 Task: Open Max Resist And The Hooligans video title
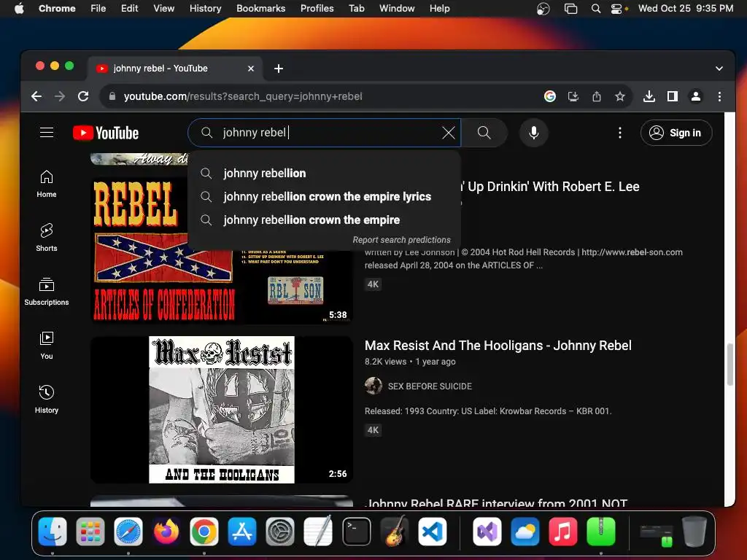click(498, 345)
